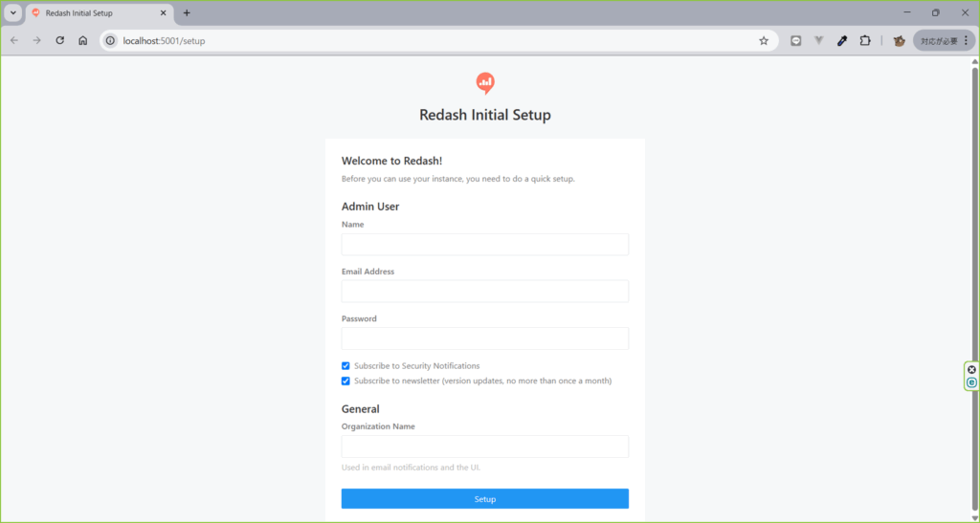
Task: View site information for localhost
Action: 111,41
